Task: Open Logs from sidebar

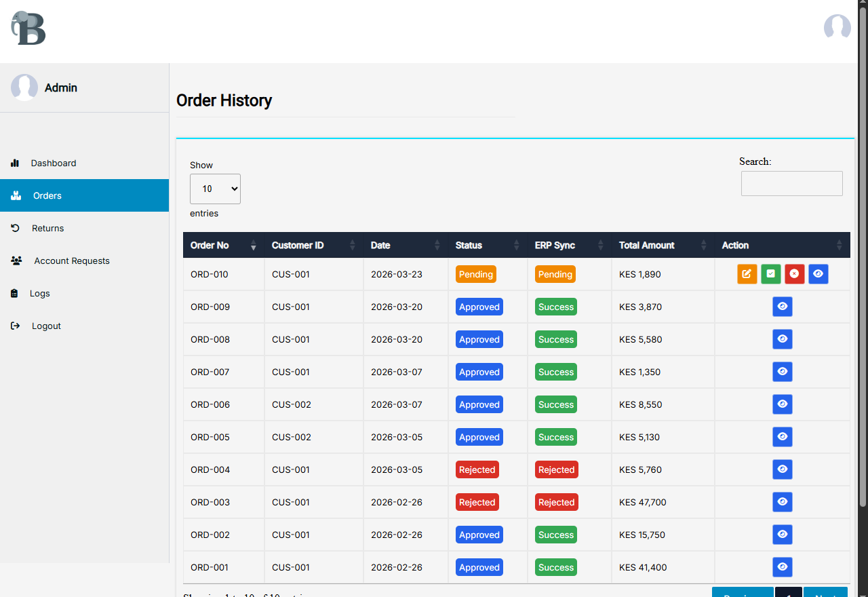Action: coord(84,293)
